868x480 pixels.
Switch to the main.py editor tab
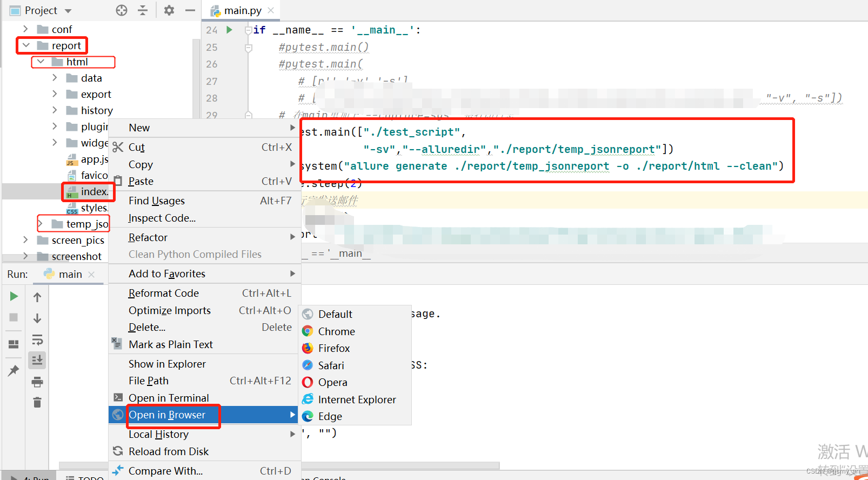pyautogui.click(x=242, y=10)
